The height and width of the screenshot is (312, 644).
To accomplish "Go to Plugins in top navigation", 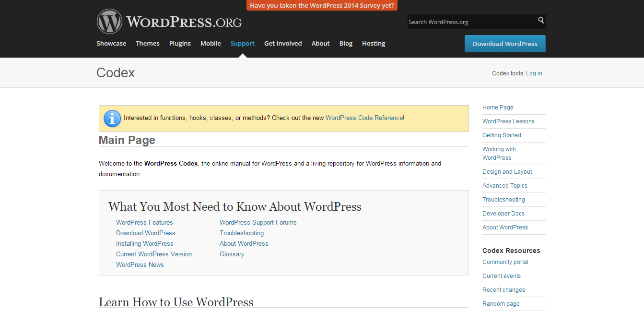I will coord(180,43).
